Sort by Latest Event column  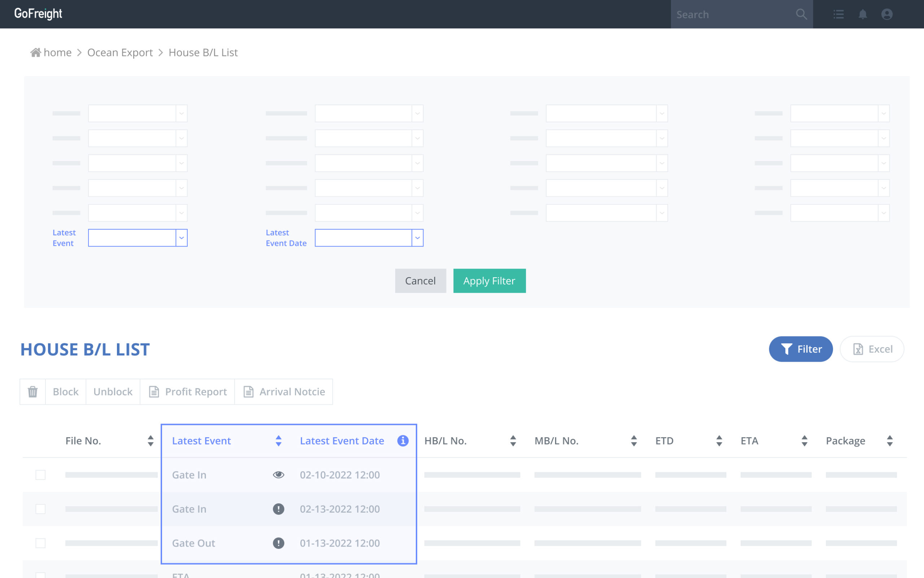(279, 441)
